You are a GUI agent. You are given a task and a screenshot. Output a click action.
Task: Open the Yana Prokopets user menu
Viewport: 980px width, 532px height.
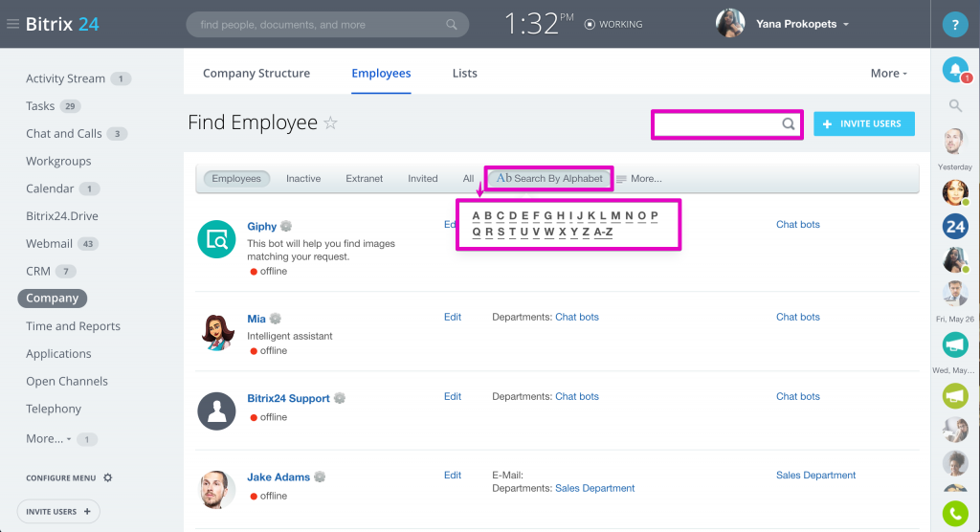803,24
